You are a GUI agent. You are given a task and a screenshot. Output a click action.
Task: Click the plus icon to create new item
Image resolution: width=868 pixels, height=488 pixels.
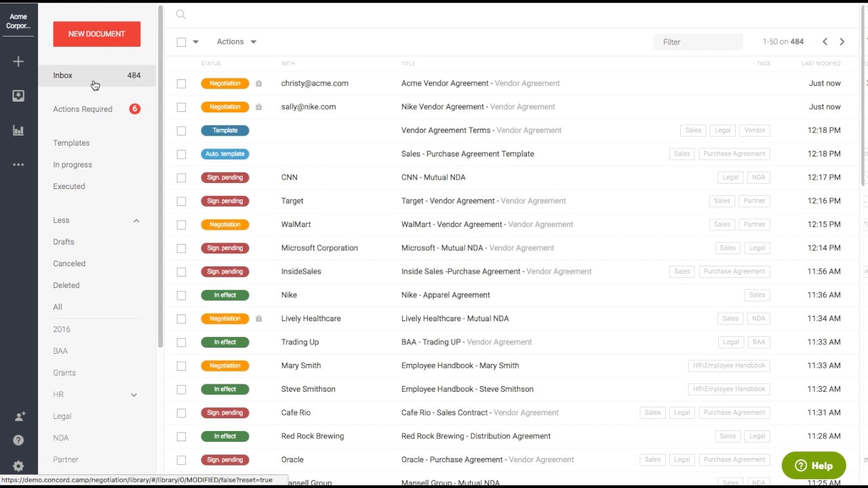[18, 61]
